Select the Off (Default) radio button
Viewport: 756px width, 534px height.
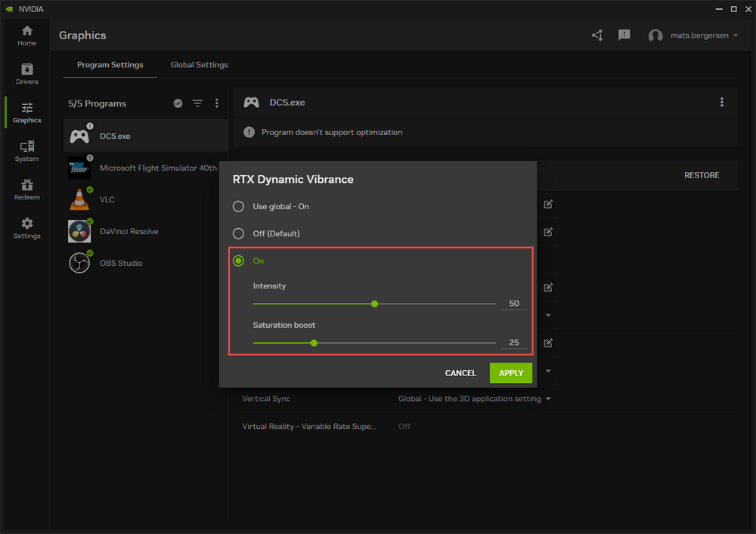239,233
